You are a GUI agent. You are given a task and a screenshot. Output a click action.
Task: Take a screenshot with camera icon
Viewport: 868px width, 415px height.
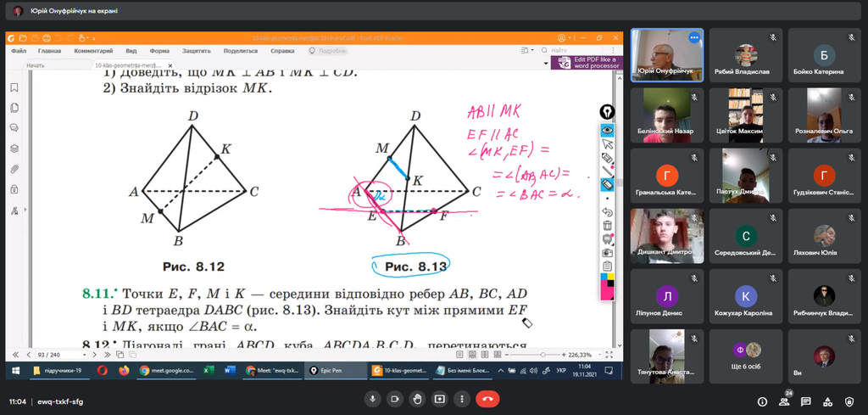(x=607, y=253)
